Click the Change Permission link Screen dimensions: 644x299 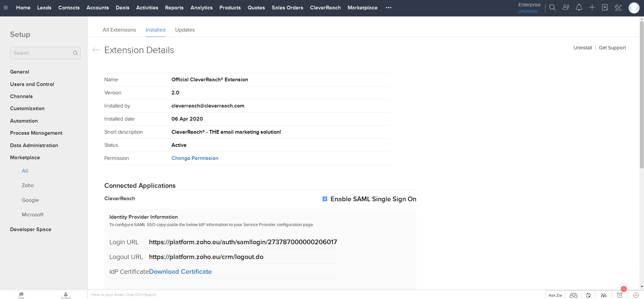[x=195, y=158]
